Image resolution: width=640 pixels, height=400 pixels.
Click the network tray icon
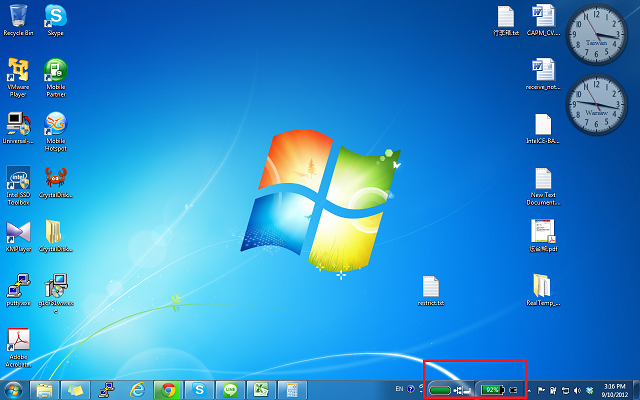coord(565,391)
